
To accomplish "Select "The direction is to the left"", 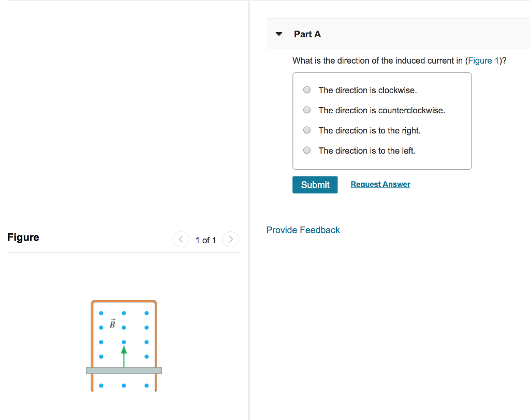I will pos(306,150).
